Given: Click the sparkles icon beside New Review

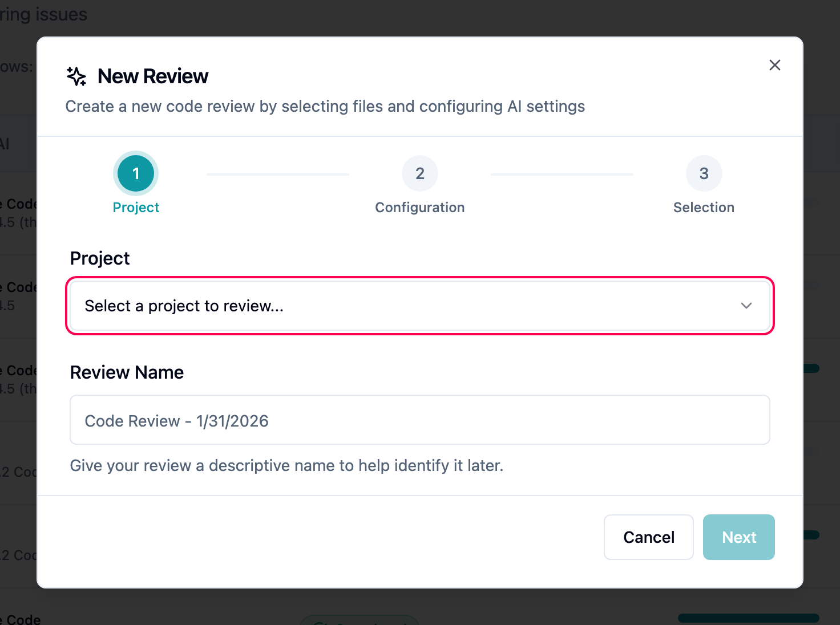Looking at the screenshot, I should pos(76,76).
